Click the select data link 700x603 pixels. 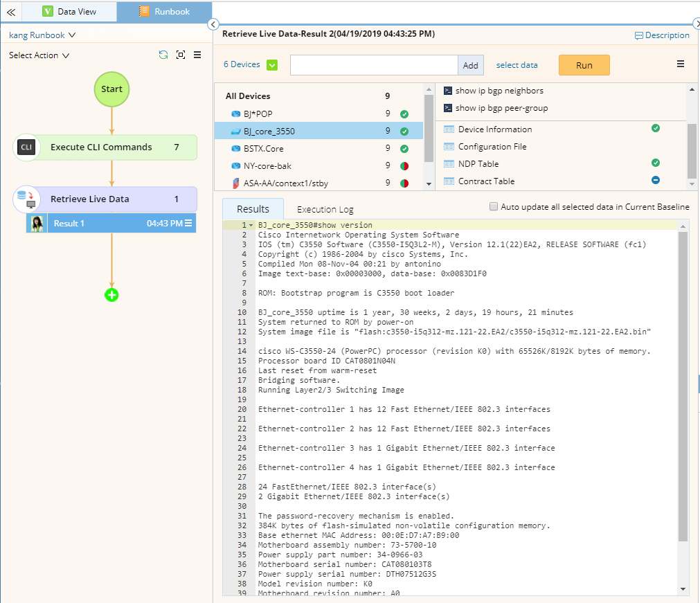pos(517,65)
